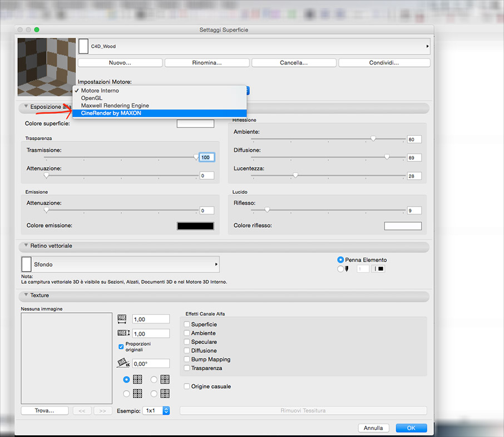Enable the Bump Mapping alpha channel checkbox
Viewport: 504px width, 437px height.
pos(187,360)
